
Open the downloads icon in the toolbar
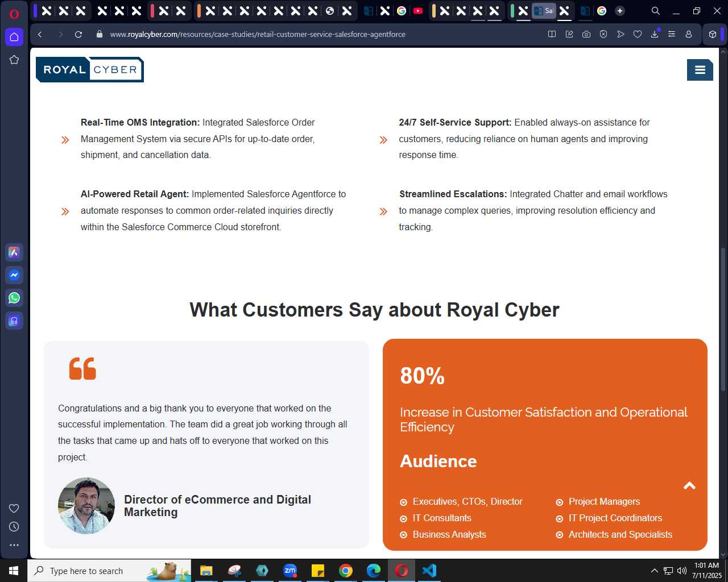(655, 34)
